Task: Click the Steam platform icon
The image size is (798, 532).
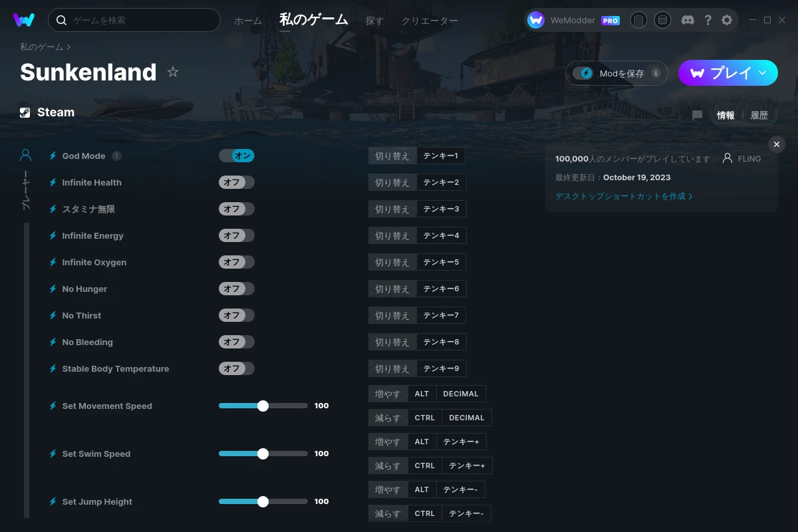Action: click(x=25, y=112)
